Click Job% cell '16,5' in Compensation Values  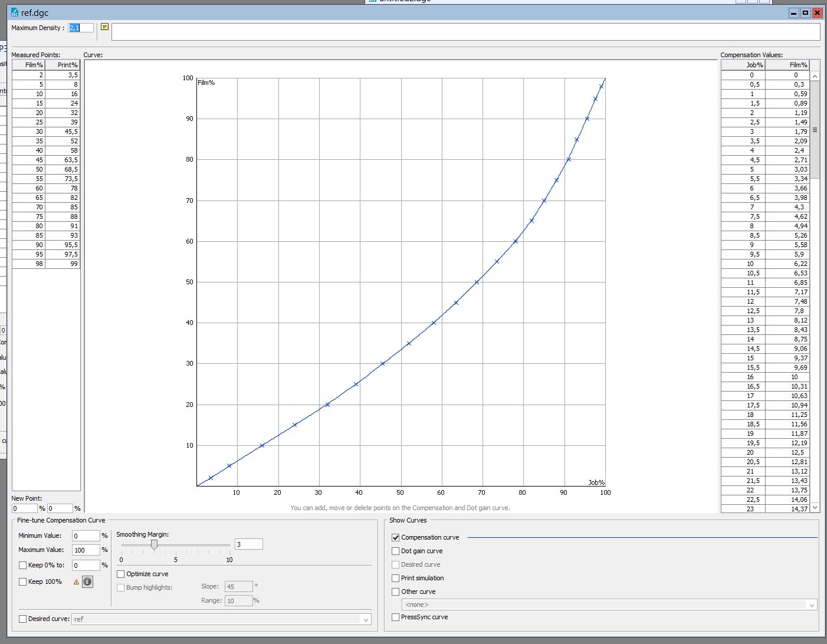pos(743,386)
